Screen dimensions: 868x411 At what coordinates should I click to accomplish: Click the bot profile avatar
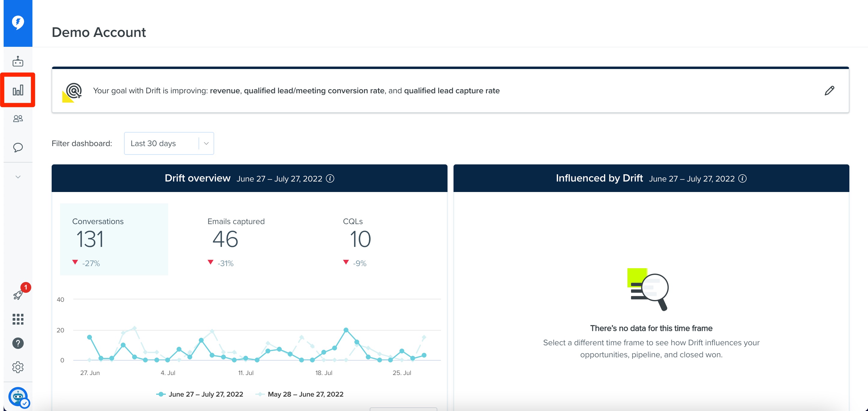click(x=18, y=397)
